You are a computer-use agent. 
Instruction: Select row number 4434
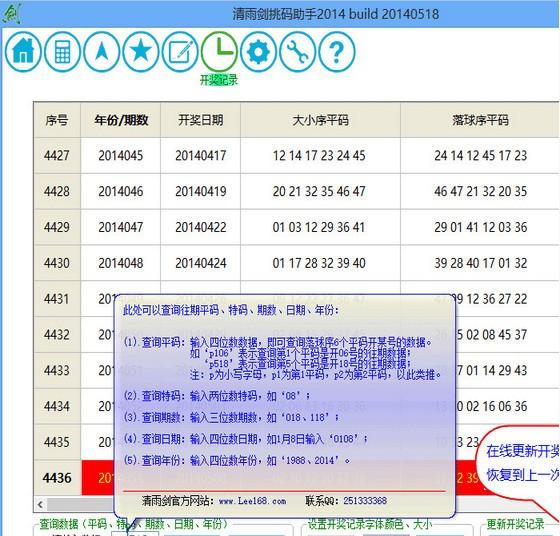tap(57, 406)
